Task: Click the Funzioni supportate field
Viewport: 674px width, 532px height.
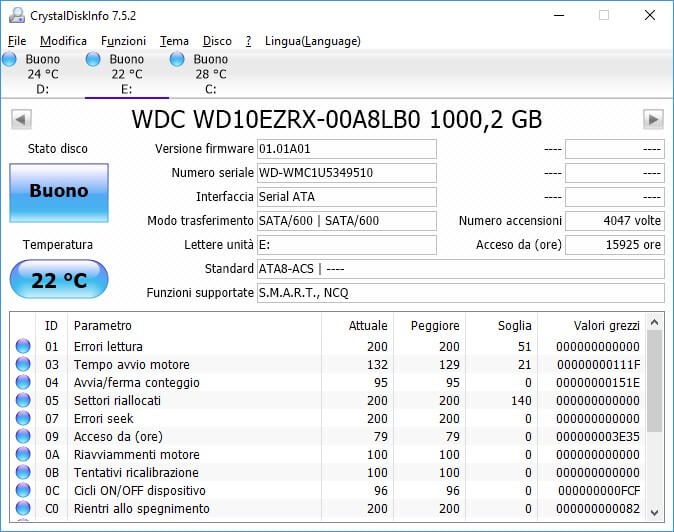Action: pyautogui.click(x=461, y=293)
